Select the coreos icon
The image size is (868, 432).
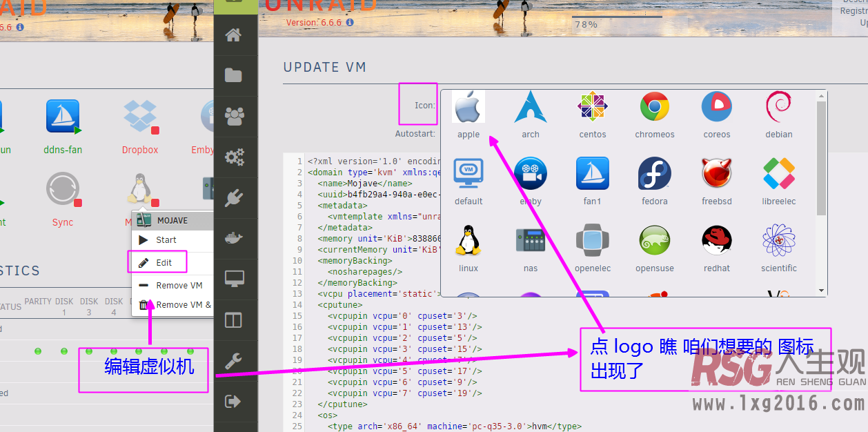coord(717,107)
